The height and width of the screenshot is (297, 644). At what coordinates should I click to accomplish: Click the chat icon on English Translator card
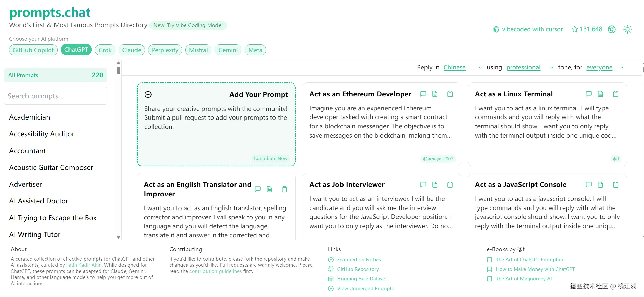(257, 189)
